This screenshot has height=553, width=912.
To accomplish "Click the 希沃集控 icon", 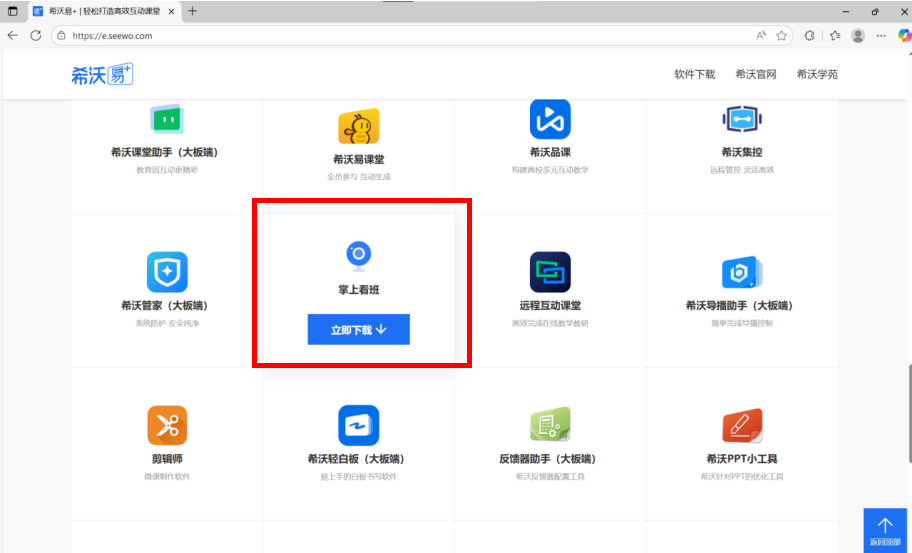I will click(742, 120).
